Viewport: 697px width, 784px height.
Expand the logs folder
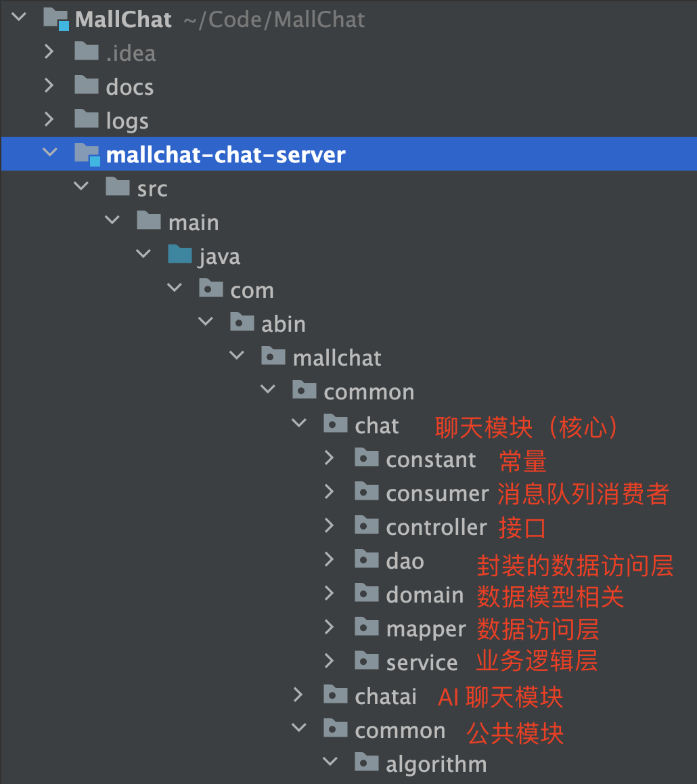[49, 119]
